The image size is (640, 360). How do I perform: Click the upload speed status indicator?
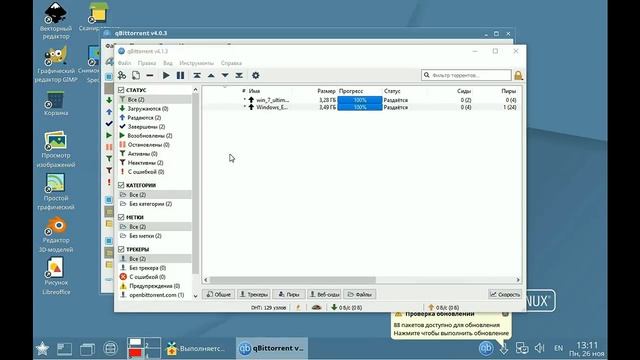(x=443, y=307)
